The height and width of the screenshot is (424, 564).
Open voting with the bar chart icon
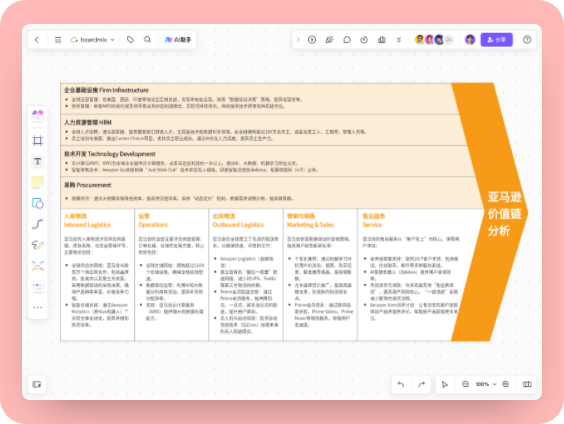[382, 40]
